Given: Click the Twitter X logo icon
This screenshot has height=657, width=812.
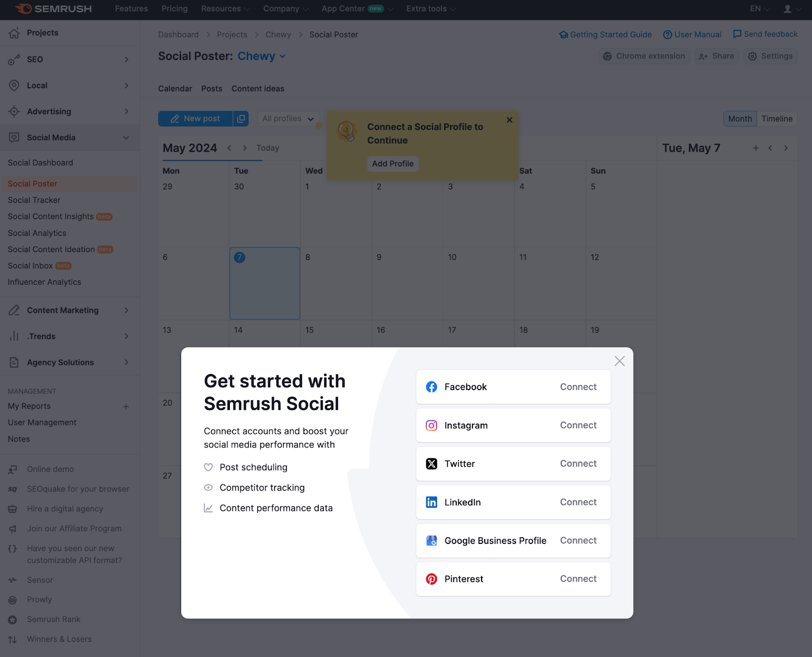Looking at the screenshot, I should pyautogui.click(x=431, y=464).
